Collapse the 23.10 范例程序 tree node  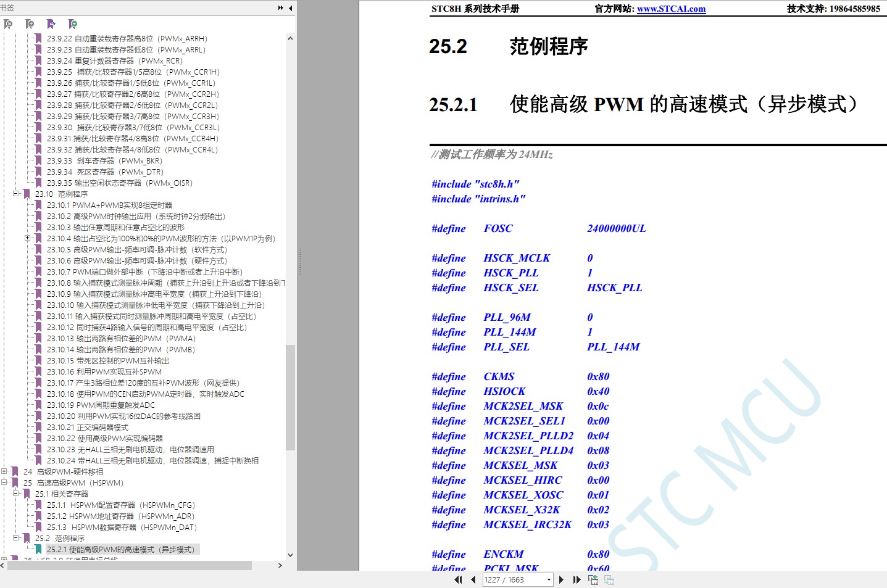click(16, 194)
